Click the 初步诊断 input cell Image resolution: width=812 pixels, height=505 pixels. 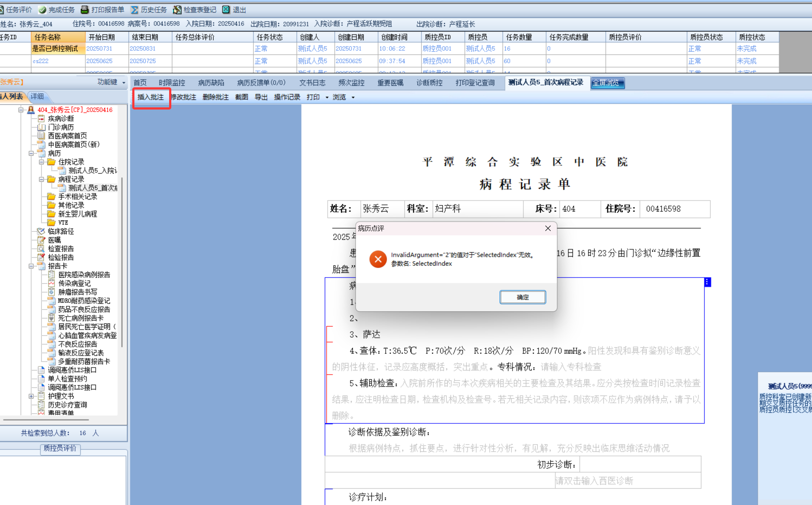pyautogui.click(x=640, y=464)
